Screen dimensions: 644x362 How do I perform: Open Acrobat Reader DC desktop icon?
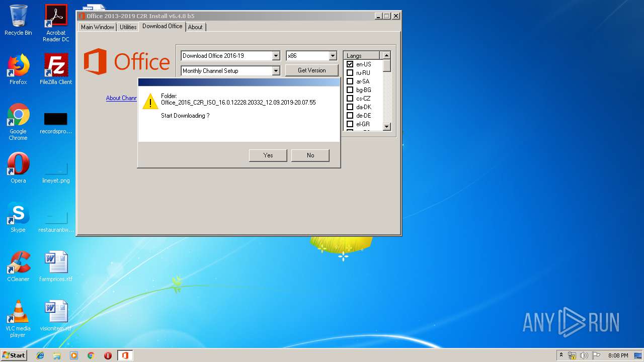(56, 23)
